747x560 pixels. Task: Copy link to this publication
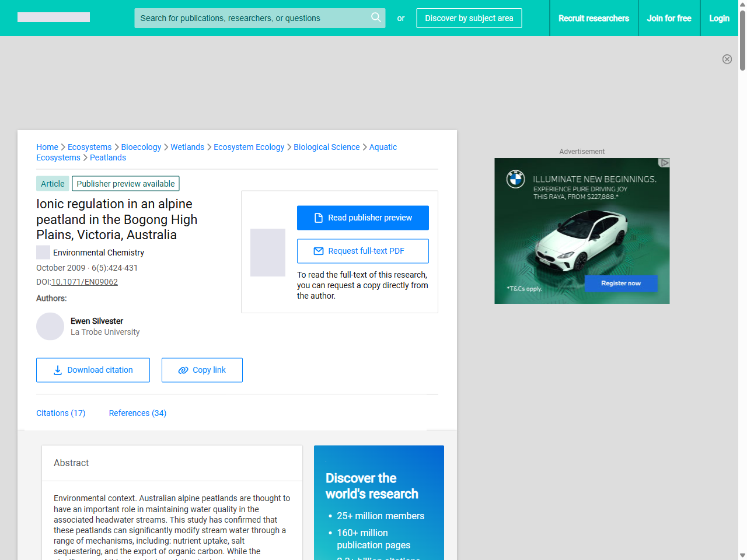[x=202, y=370]
